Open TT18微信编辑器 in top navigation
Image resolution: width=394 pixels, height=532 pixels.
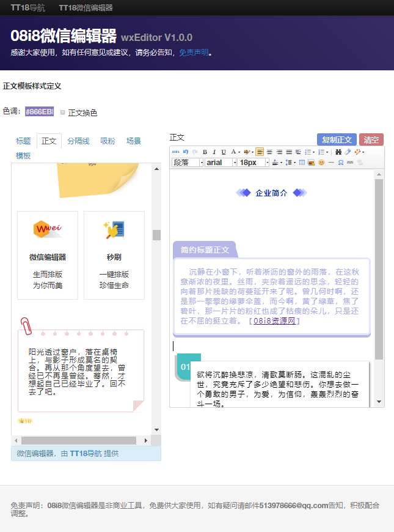pos(86,7)
